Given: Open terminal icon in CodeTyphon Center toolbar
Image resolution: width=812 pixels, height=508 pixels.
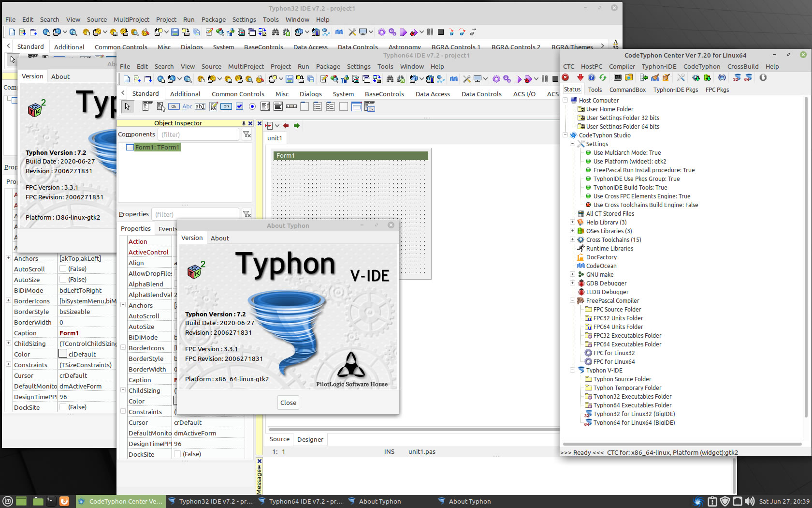Looking at the screenshot, I should tap(618, 77).
